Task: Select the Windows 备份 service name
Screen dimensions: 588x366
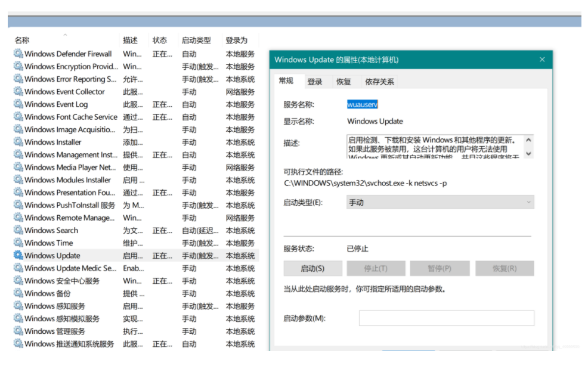Action: coord(47,293)
